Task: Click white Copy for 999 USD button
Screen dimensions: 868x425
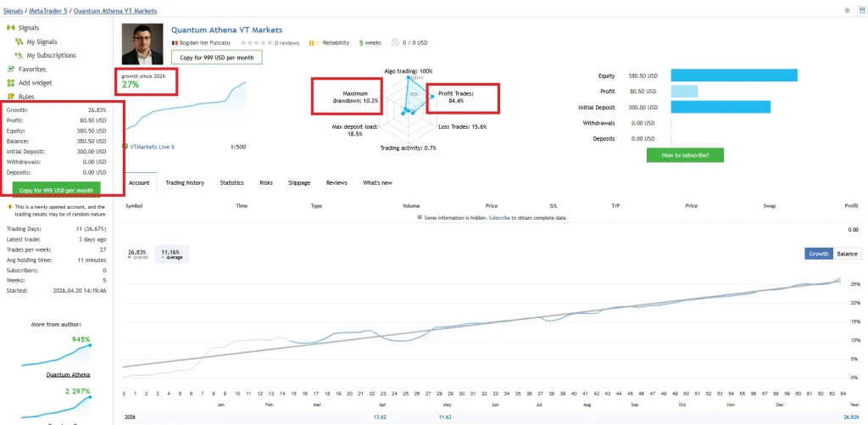Action: click(216, 58)
